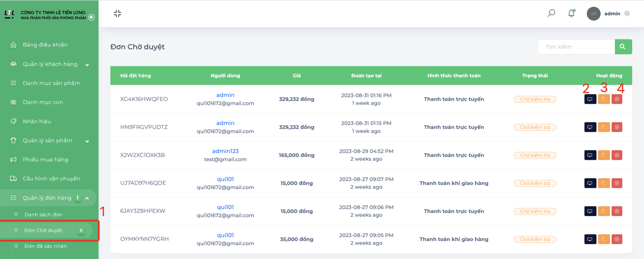Click orange process icon for order UJ7AD97H6QDE
Image resolution: width=644 pixels, height=259 pixels.
pyautogui.click(x=604, y=183)
